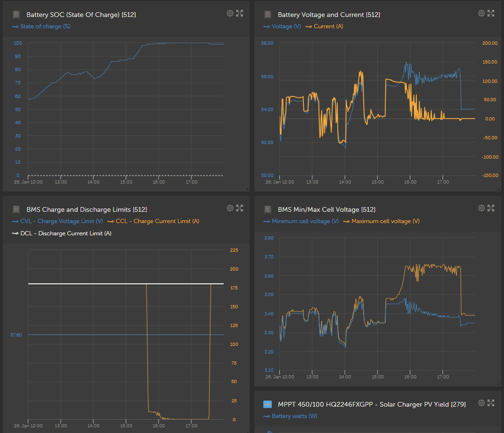The image size is (504, 433).
Task: Click resize handle corner of Cell Voltage widget
Action: [498, 384]
